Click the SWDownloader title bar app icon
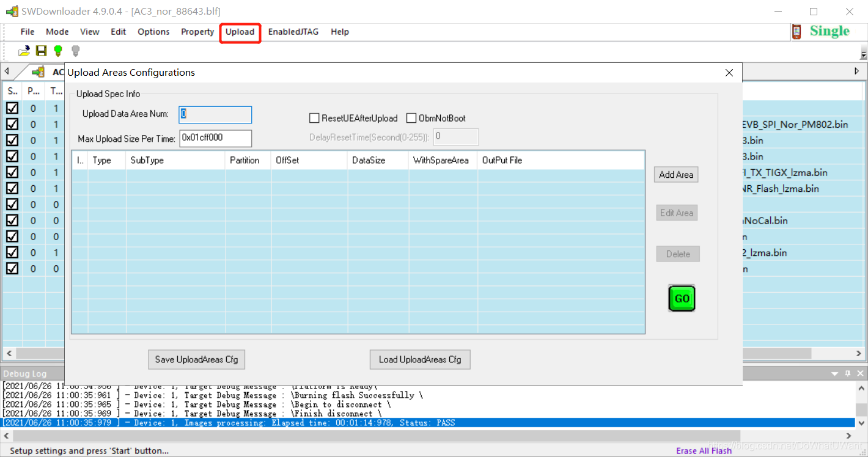The image size is (868, 457). point(12,11)
